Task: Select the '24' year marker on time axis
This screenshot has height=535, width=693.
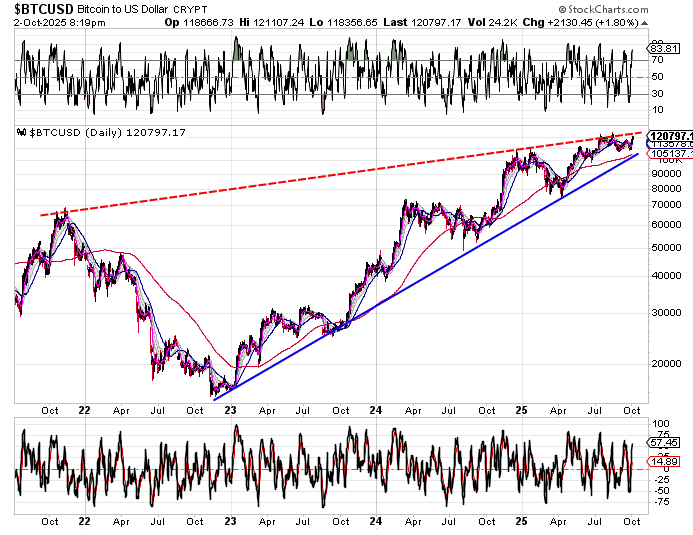Action: (x=374, y=409)
